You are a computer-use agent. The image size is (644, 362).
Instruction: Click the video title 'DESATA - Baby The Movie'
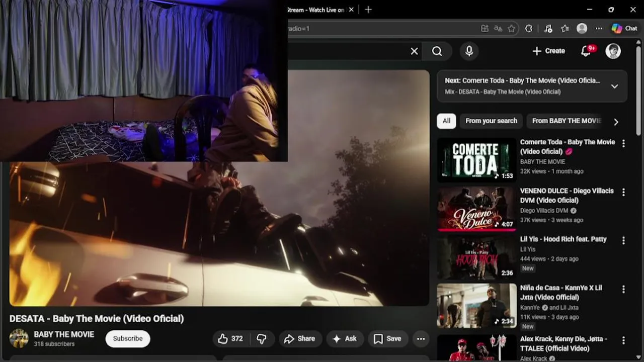pyautogui.click(x=97, y=318)
